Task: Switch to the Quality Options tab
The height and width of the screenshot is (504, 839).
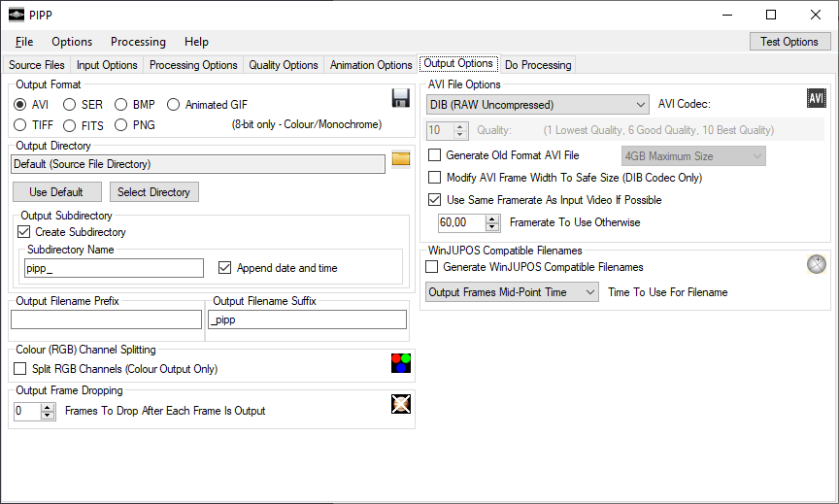Action: pos(283,65)
